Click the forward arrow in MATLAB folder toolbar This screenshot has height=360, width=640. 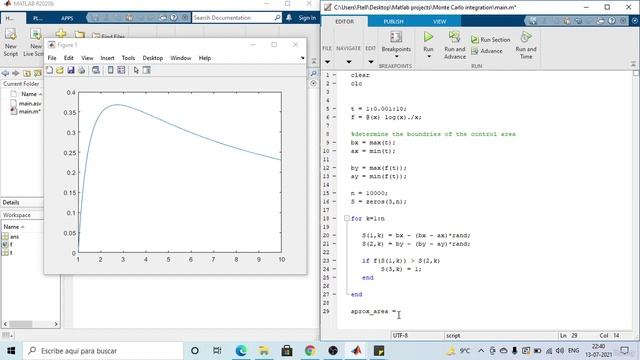(16, 73)
